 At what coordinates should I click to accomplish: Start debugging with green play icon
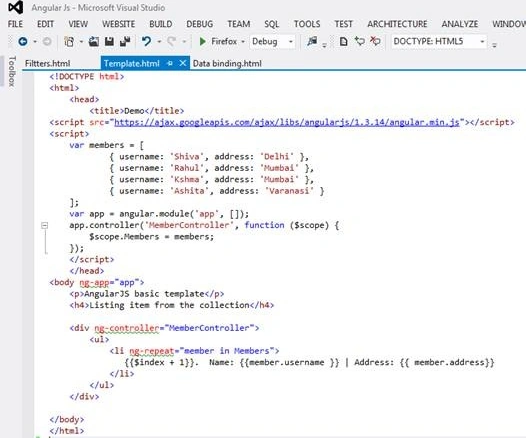pos(202,42)
